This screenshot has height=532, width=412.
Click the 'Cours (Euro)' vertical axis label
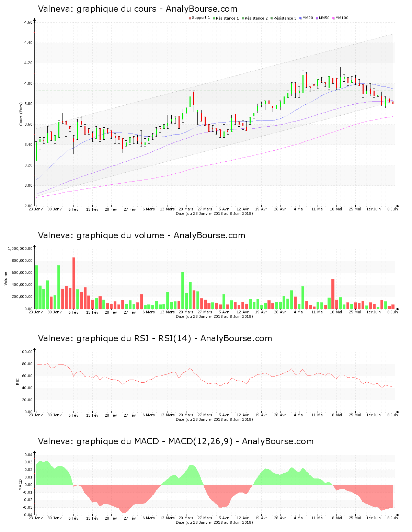tap(21, 114)
